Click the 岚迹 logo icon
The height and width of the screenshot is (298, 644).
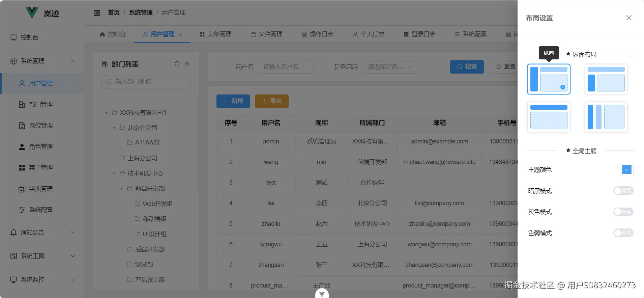(x=32, y=13)
